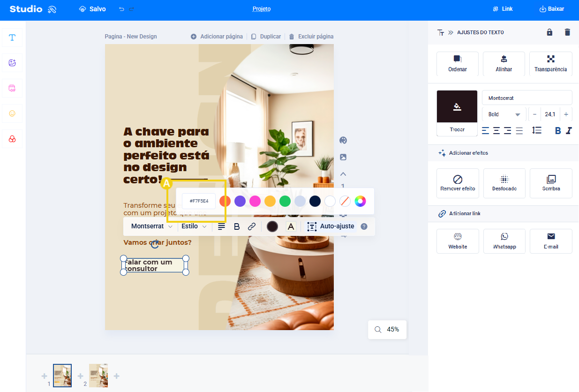This screenshot has height=392, width=579.
Task: Toggle bold in right text panel
Action: tap(558, 130)
